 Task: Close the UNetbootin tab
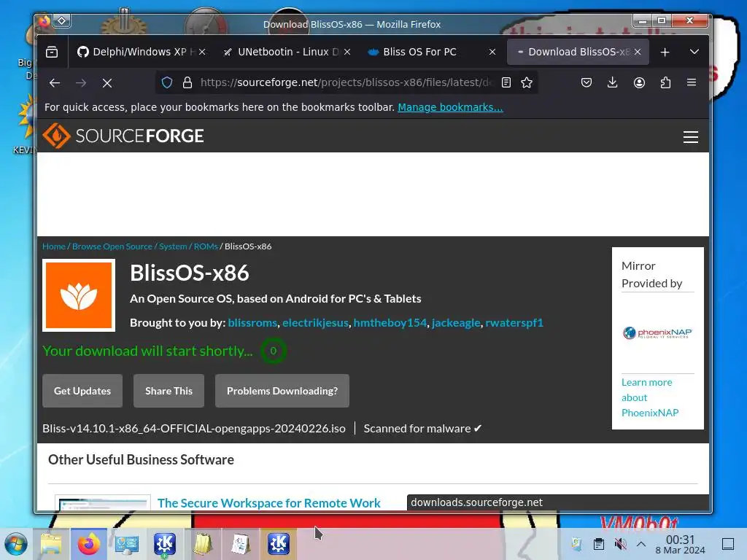click(347, 52)
